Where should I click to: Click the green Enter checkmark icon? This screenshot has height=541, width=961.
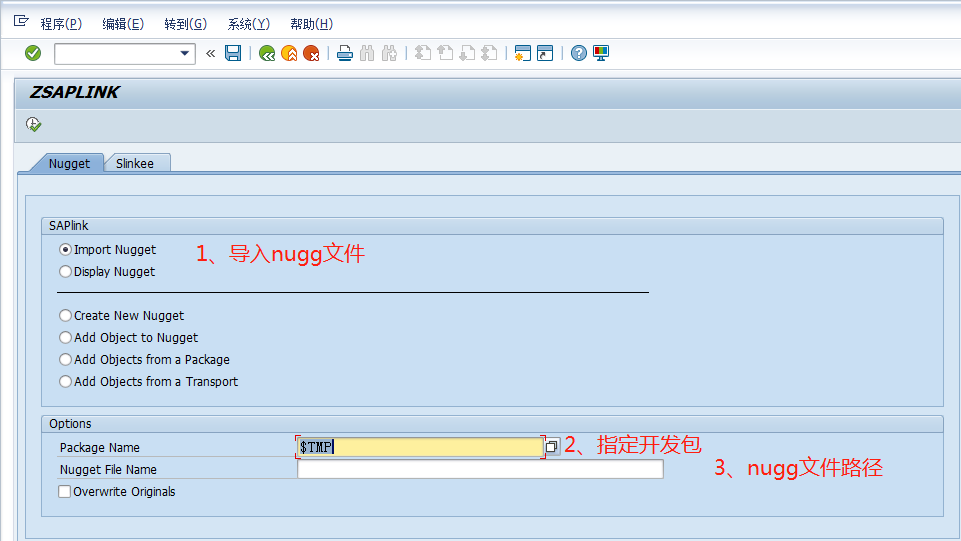point(33,53)
